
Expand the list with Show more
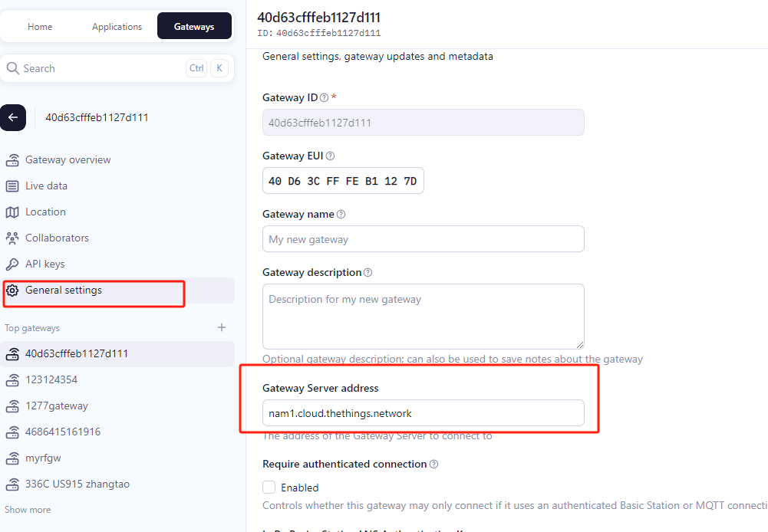(x=28, y=510)
